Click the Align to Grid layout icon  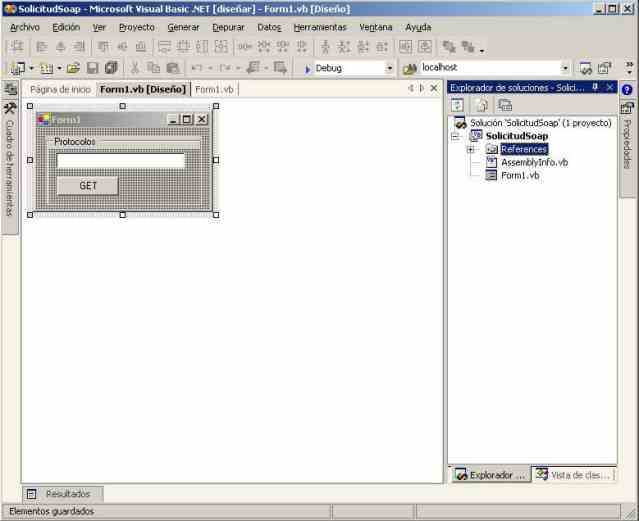pos(17,47)
